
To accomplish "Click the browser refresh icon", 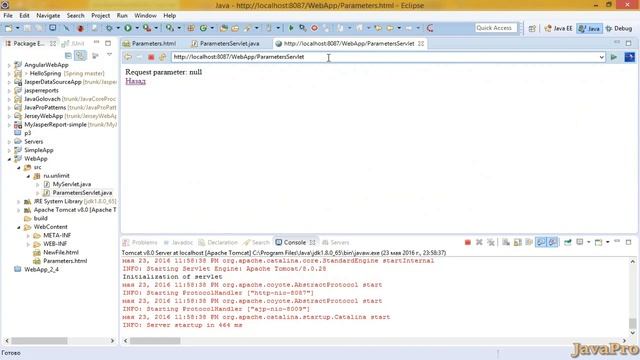I will pyautogui.click(x=162, y=57).
